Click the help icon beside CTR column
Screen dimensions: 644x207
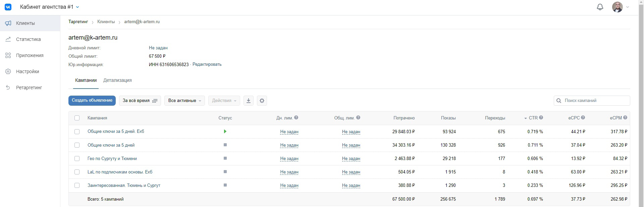(x=541, y=118)
